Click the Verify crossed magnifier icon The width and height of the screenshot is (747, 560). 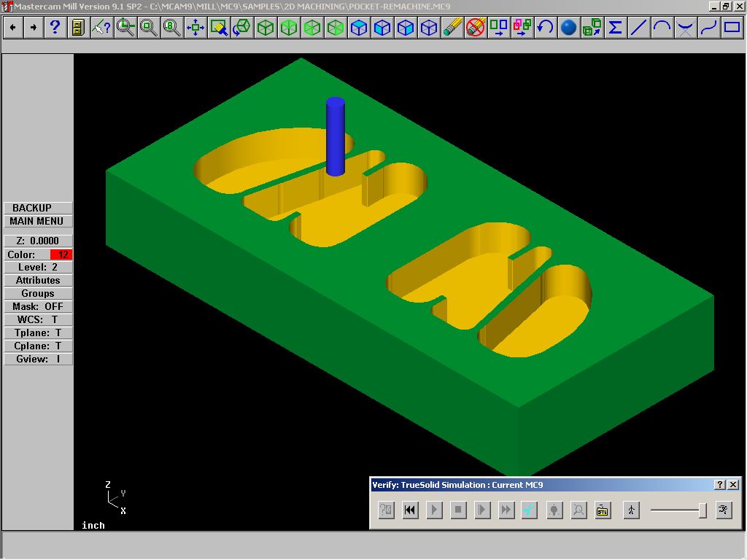pyautogui.click(x=578, y=510)
